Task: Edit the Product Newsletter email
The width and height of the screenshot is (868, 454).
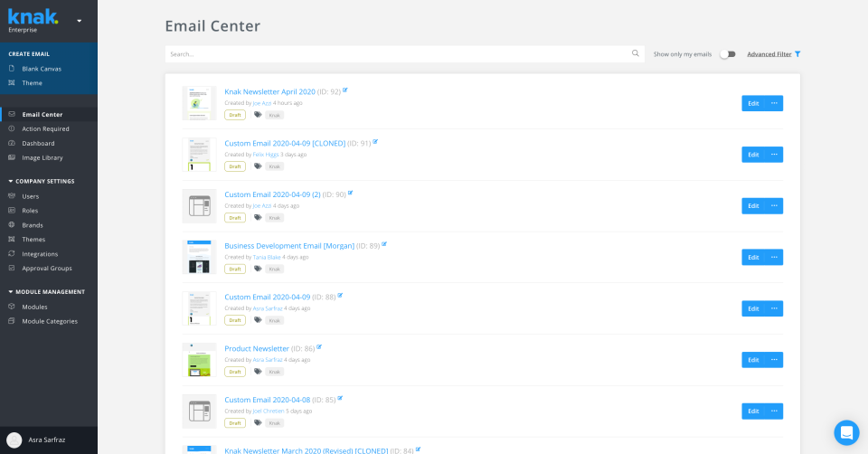Action: [753, 360]
